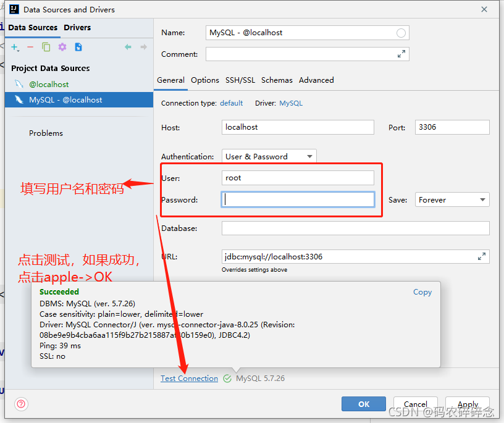This screenshot has width=504, height=423.
Task: Click the Succeeded status text
Action: [x=59, y=292]
